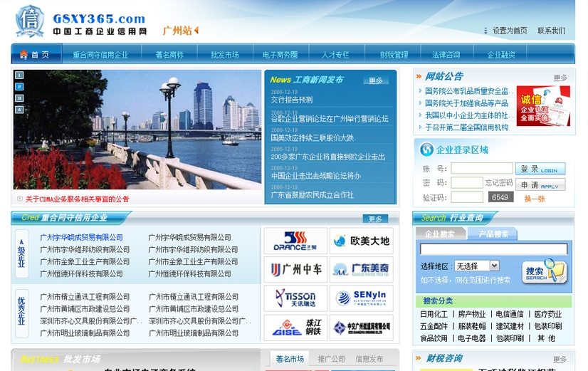Switch to the 产品搜索 tab

tap(493, 234)
